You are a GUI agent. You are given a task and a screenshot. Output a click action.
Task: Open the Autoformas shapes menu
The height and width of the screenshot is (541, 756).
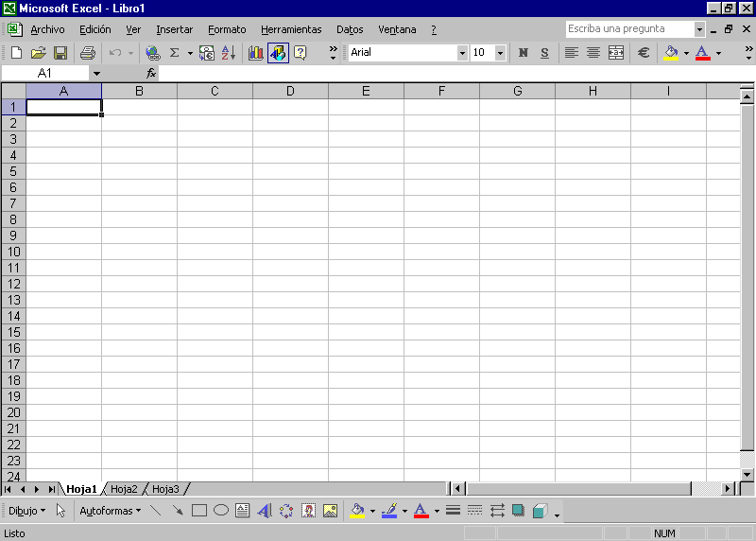[x=110, y=511]
